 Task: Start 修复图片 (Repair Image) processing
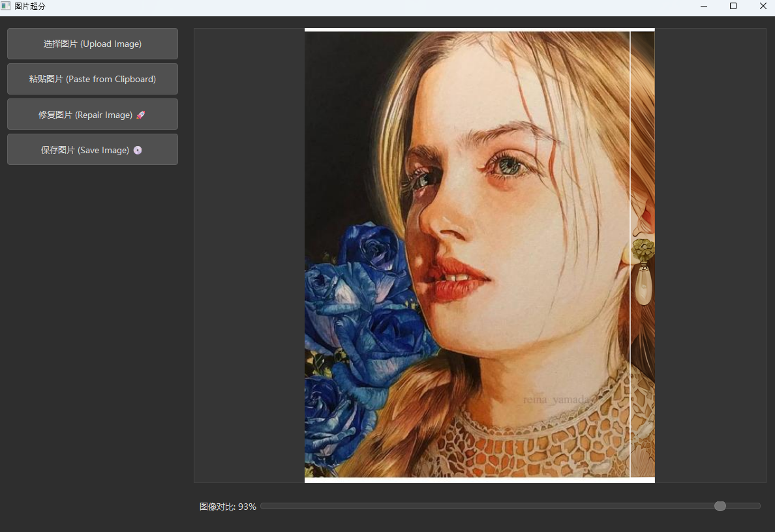[x=93, y=115]
